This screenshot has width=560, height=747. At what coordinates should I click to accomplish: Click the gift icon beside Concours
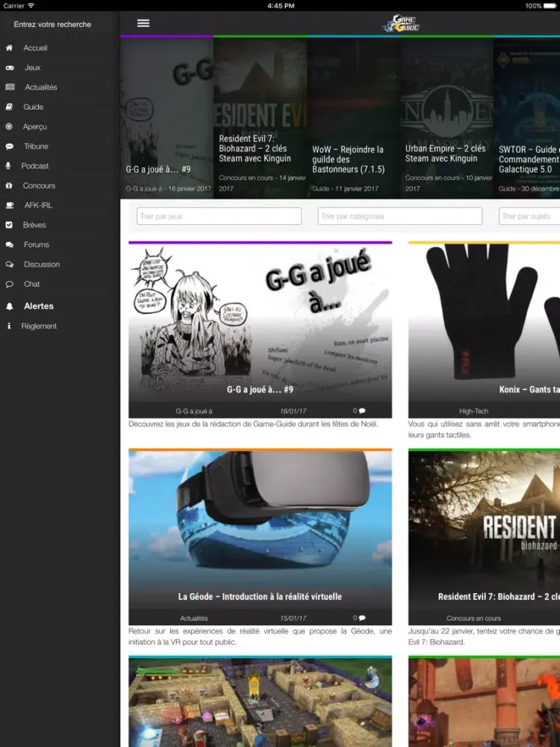[x=9, y=185]
